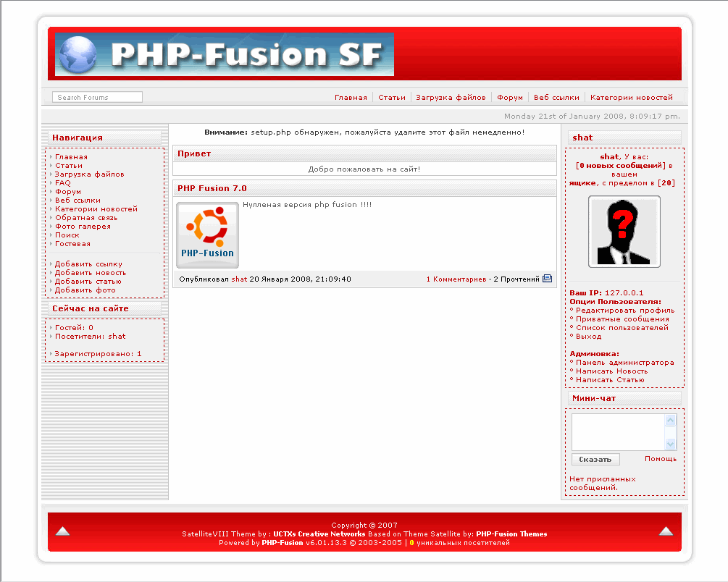Click the PHP Fusion 7.0 news title

[x=212, y=188]
